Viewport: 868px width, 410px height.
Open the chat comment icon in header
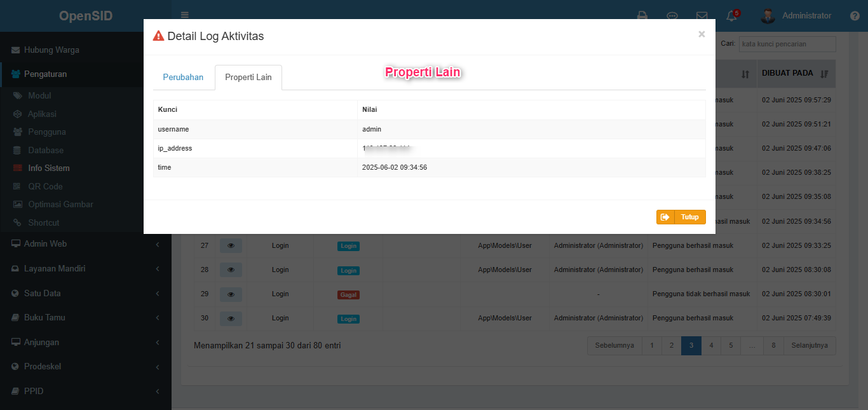coord(672,16)
